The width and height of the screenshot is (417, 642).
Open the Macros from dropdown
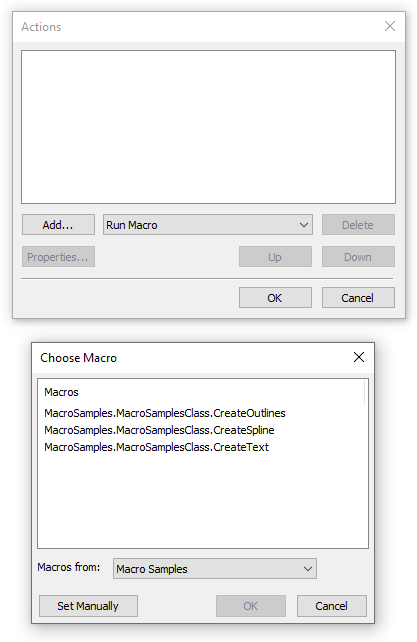tap(215, 569)
